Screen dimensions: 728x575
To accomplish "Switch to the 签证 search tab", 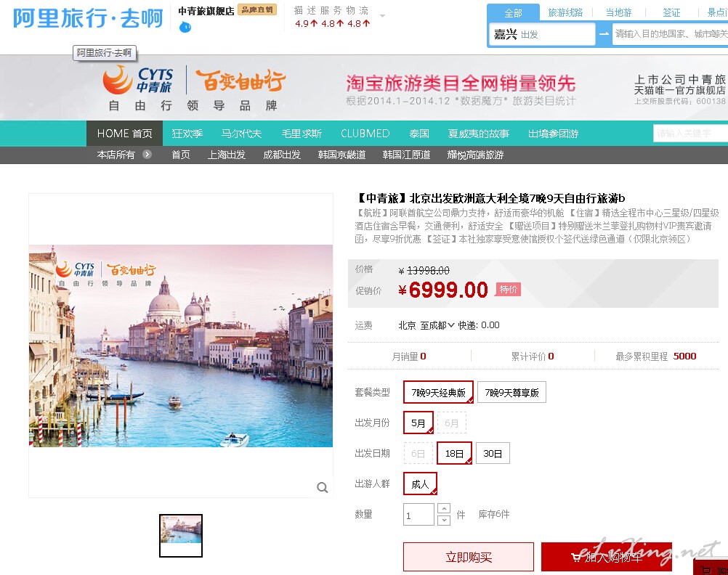I will point(671,12).
